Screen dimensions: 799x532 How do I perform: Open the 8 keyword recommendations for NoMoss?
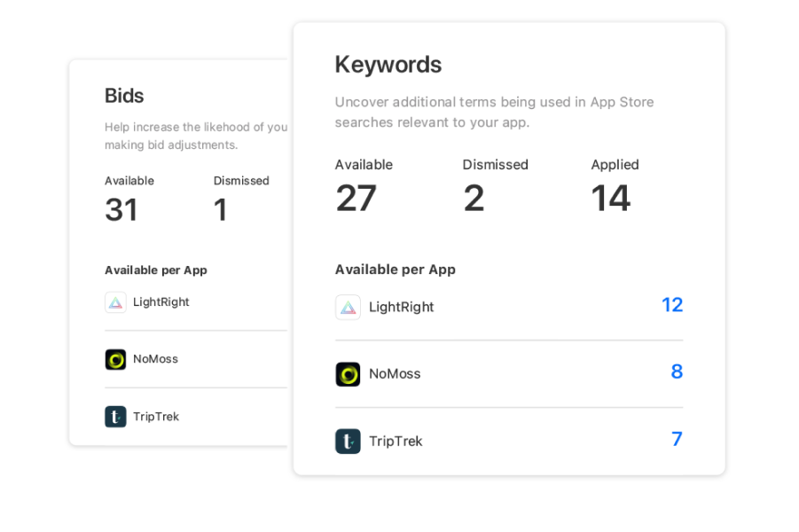(677, 372)
